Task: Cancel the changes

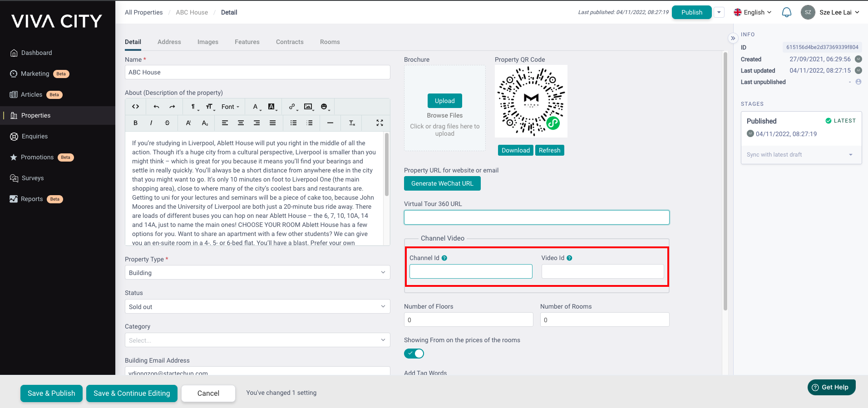Action: pos(208,393)
